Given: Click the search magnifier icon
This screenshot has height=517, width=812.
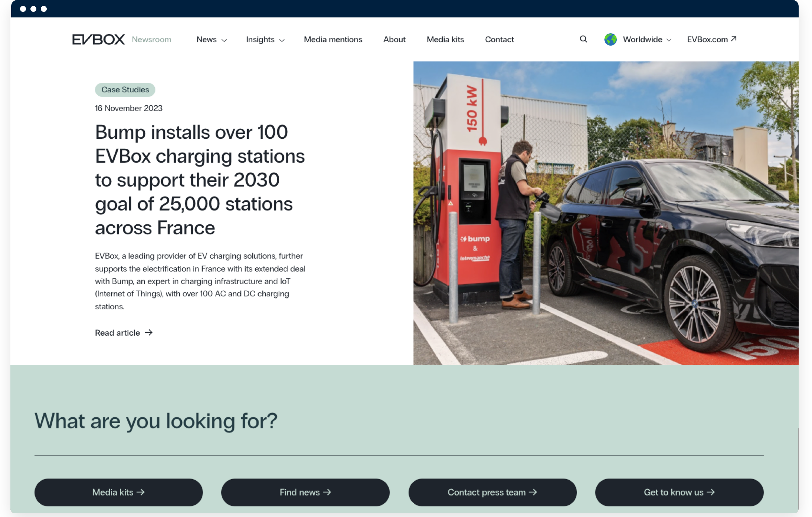Looking at the screenshot, I should click(583, 39).
